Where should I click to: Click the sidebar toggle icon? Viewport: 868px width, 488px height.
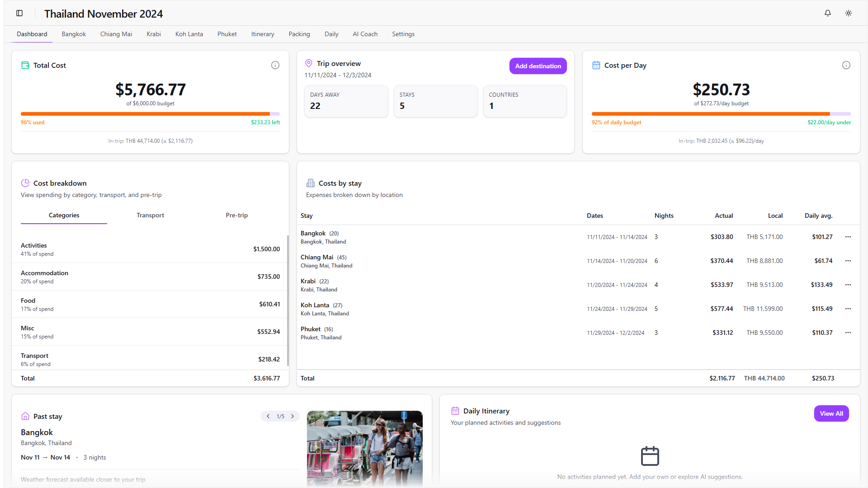coord(19,13)
